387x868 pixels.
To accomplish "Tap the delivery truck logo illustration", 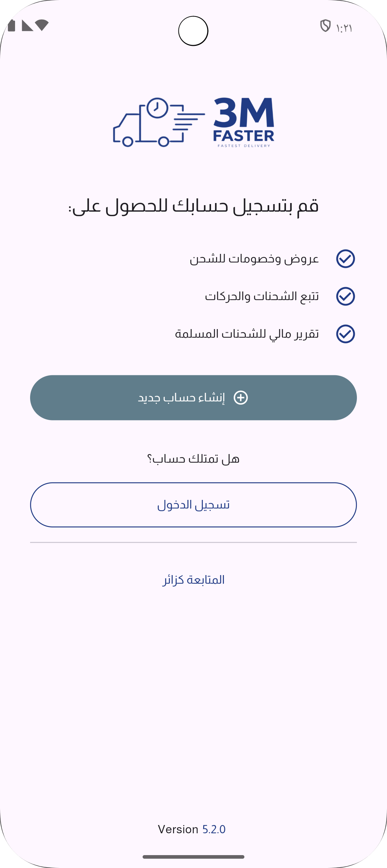I will [x=158, y=122].
